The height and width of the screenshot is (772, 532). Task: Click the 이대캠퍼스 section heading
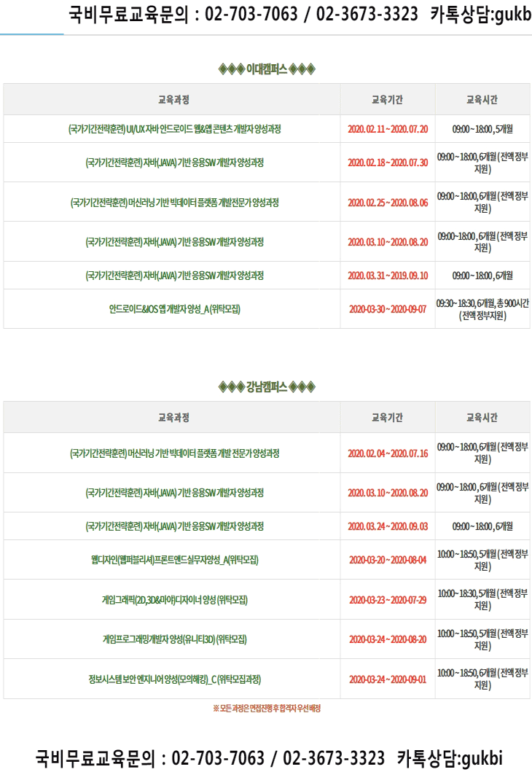click(266, 69)
